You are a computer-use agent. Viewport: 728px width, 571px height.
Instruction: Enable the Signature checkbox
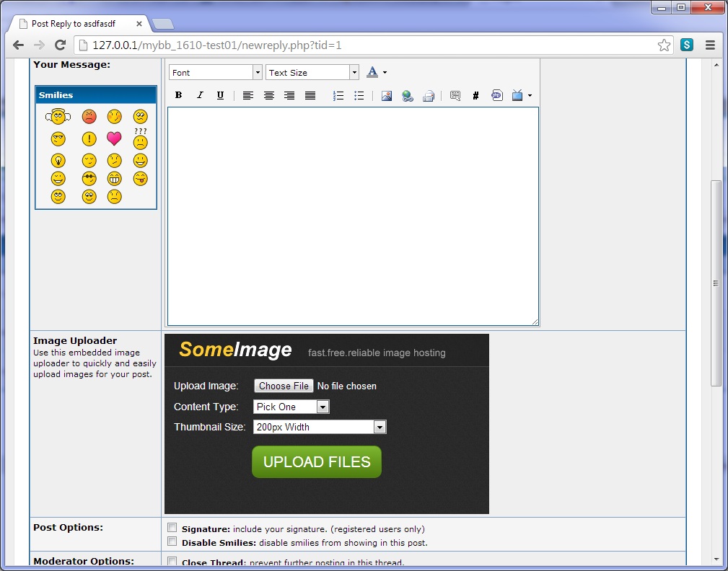click(x=172, y=528)
